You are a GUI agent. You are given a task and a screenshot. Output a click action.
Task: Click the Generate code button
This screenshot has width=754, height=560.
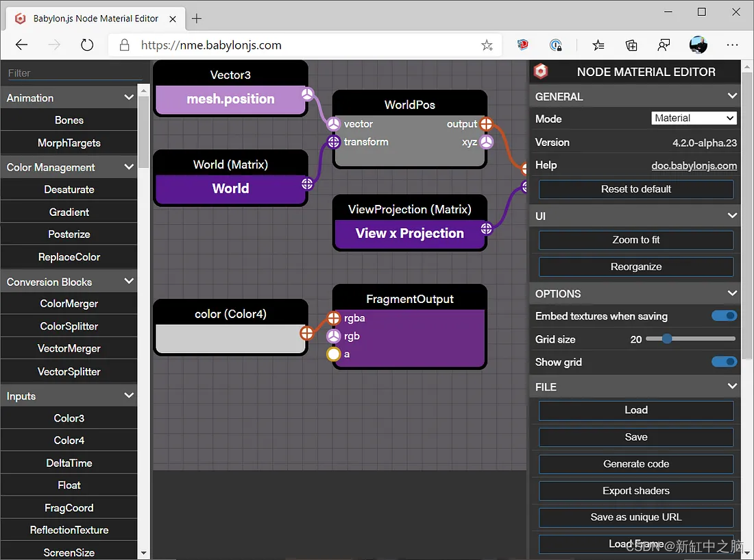coord(635,464)
